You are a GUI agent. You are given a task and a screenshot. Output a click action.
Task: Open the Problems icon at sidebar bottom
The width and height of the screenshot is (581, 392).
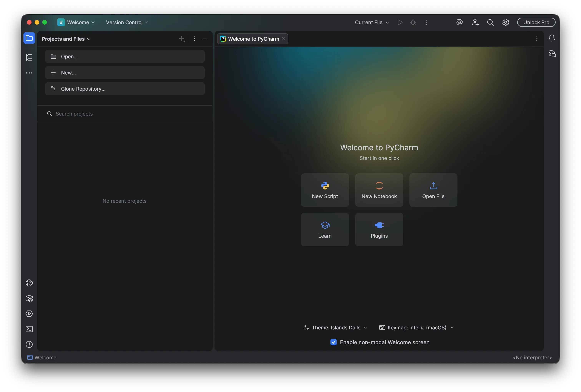29,345
